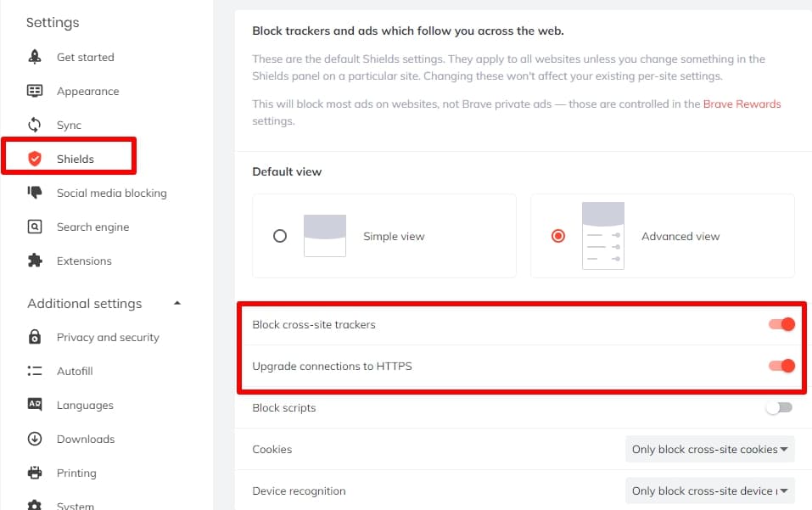Open the Device recognition dropdown
The width and height of the screenshot is (812, 510).
coord(710,490)
